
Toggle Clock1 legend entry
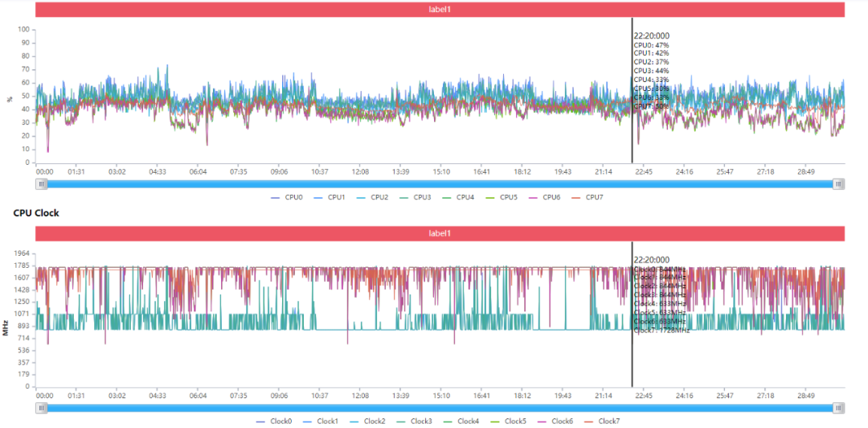click(321, 422)
